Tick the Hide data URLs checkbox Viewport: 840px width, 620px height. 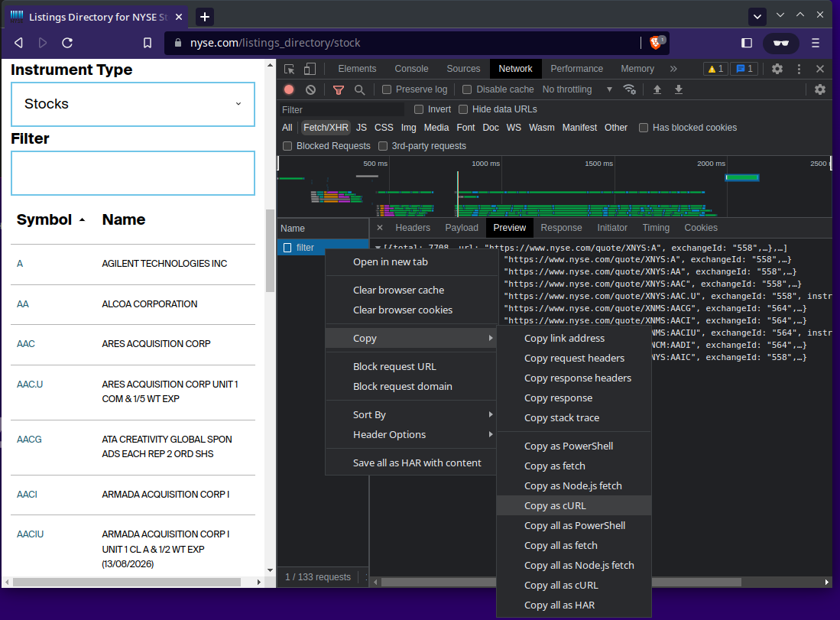pyautogui.click(x=463, y=109)
